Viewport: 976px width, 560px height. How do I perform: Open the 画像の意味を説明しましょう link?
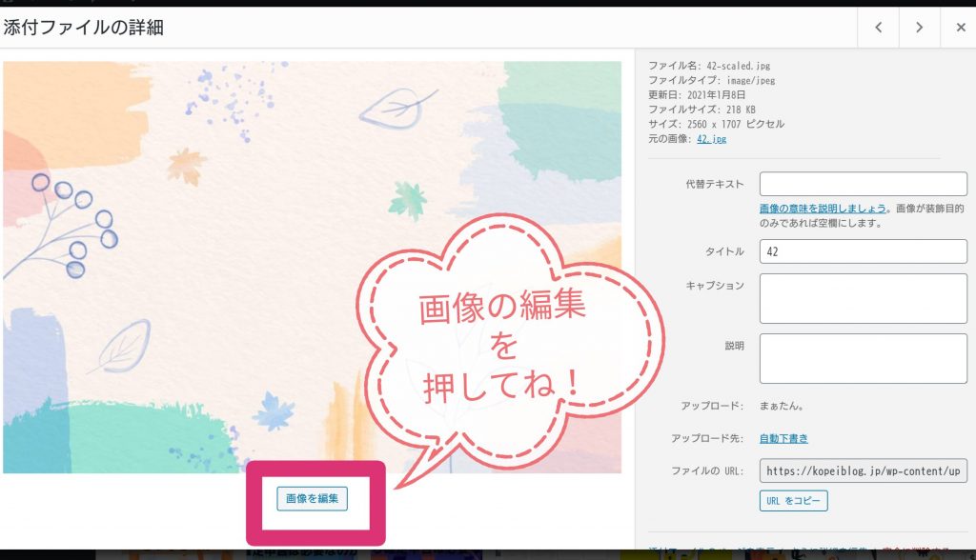pyautogui.click(x=823, y=209)
